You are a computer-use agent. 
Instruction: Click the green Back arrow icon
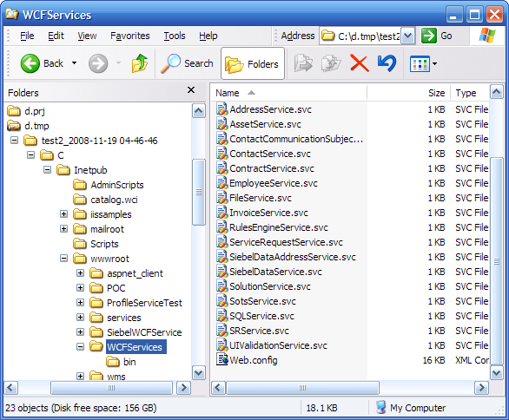pos(30,63)
